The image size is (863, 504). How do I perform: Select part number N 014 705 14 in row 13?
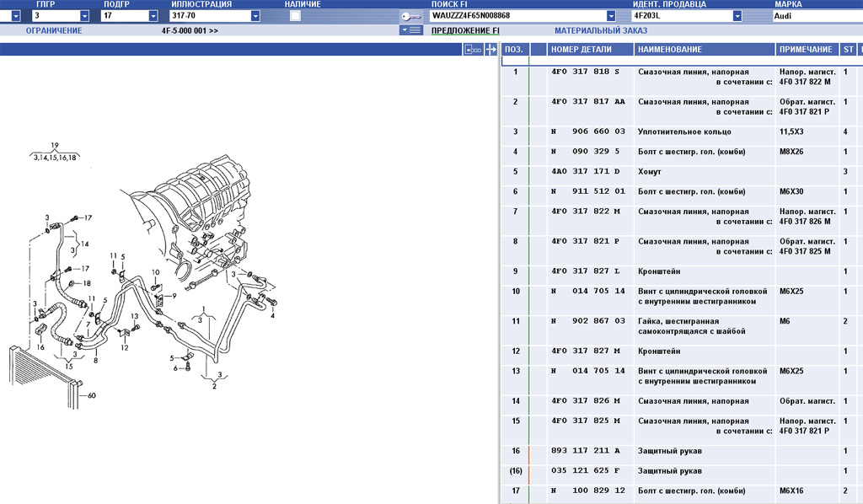coord(588,371)
